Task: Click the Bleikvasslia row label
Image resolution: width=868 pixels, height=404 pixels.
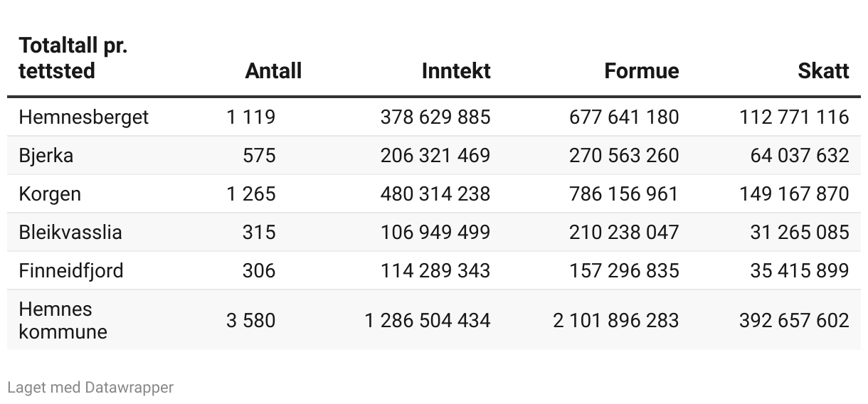Action: [x=70, y=232]
